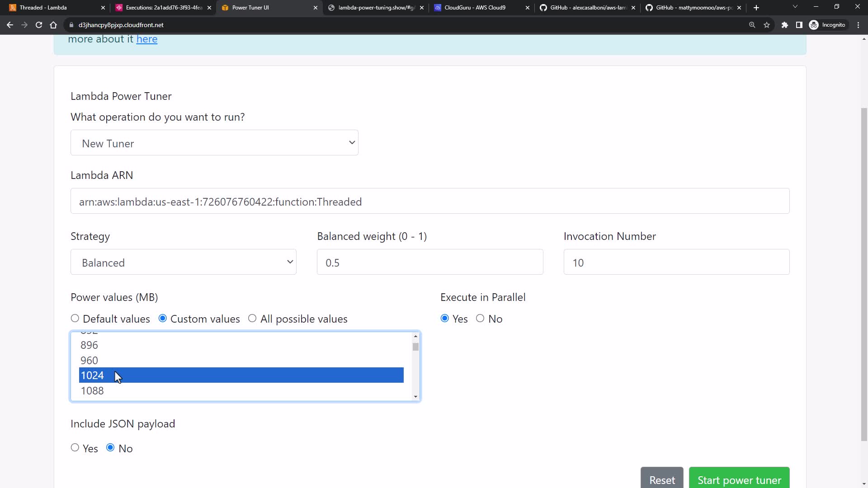Set Execute in Parallel to No
868x488 pixels.
tap(480, 319)
